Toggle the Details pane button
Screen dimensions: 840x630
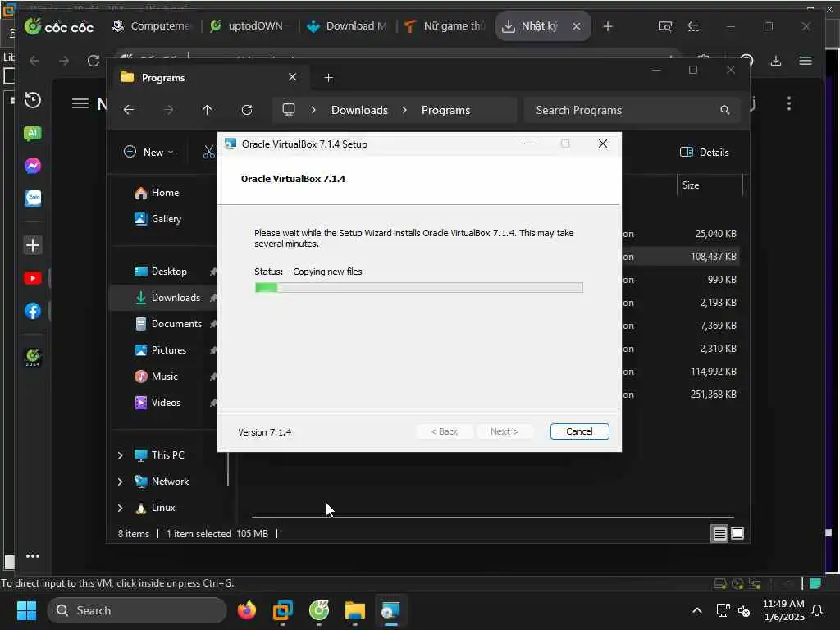click(x=704, y=152)
